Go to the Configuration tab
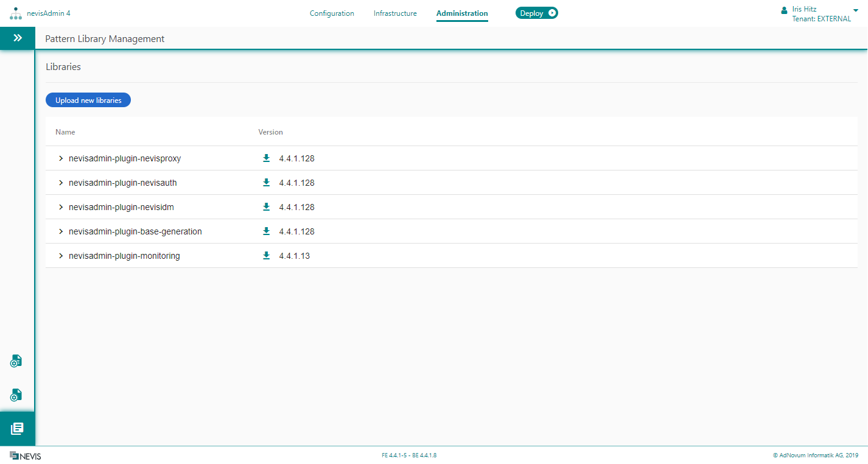The width and height of the screenshot is (868, 464). click(332, 13)
